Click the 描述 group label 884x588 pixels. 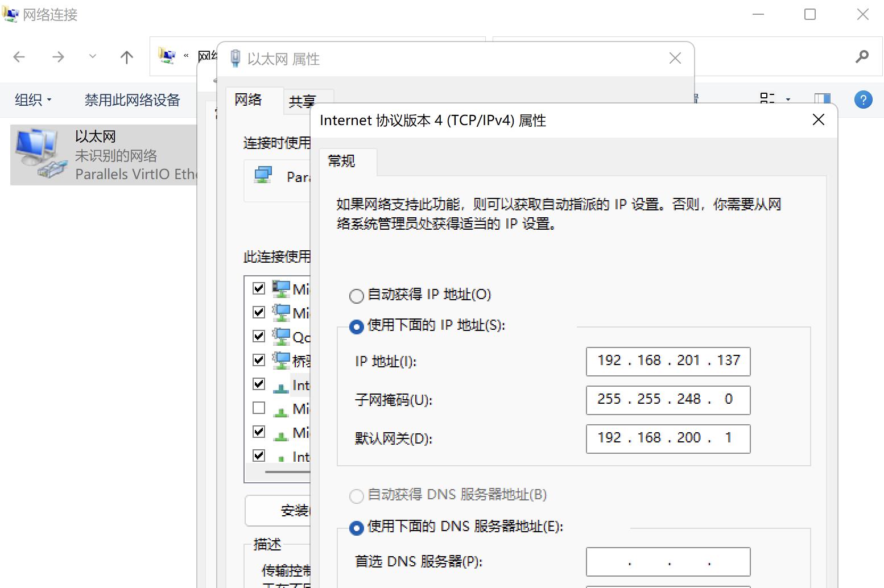point(267,544)
